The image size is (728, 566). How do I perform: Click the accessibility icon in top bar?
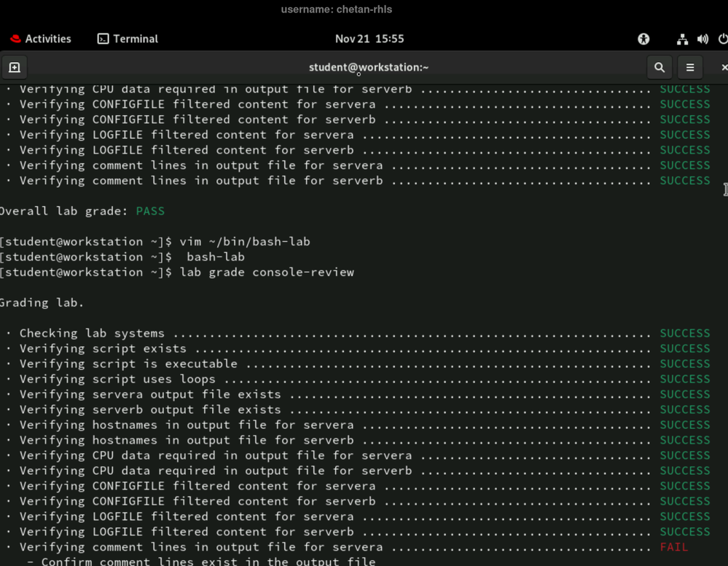[643, 39]
